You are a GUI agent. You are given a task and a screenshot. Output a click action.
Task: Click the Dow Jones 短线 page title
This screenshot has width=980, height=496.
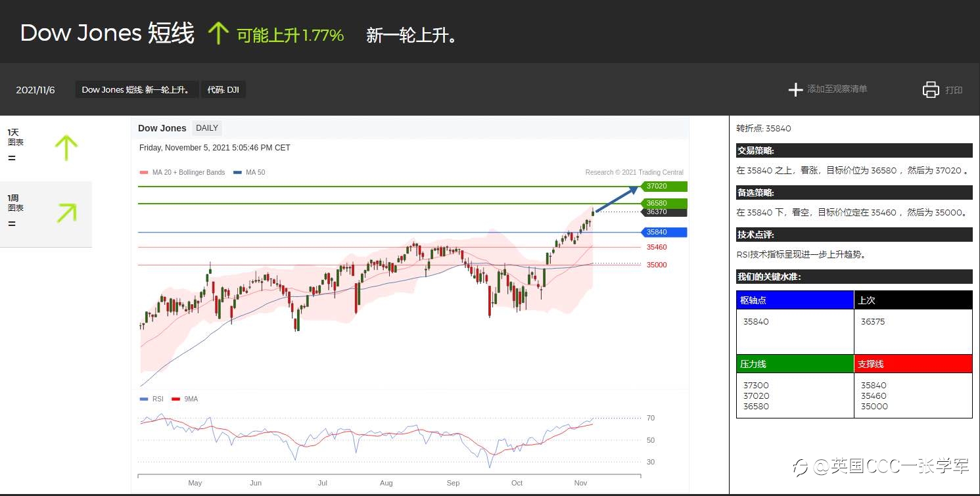107,34
